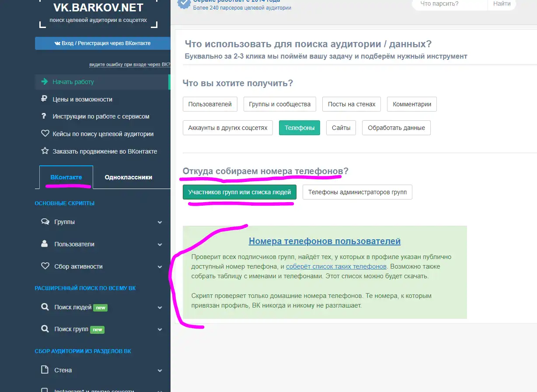Click the ruble icon beside Цены и возможности
537x392 pixels.
(x=44, y=99)
